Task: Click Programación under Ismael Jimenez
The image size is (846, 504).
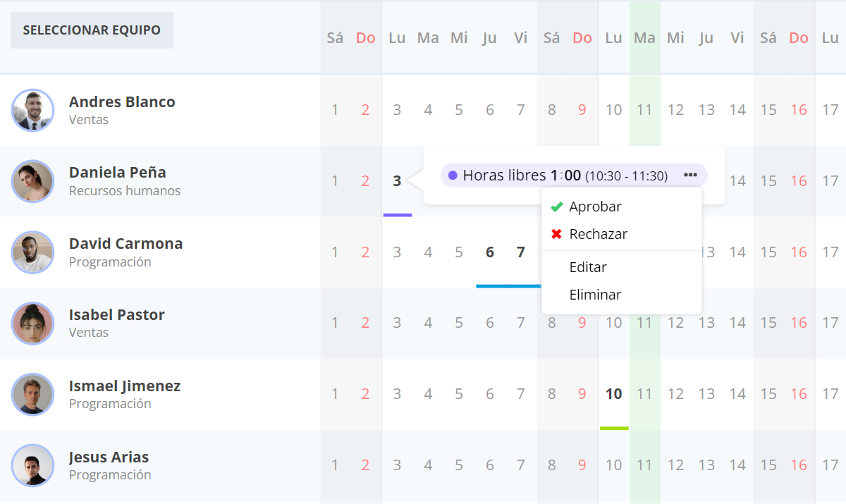Action: click(110, 404)
